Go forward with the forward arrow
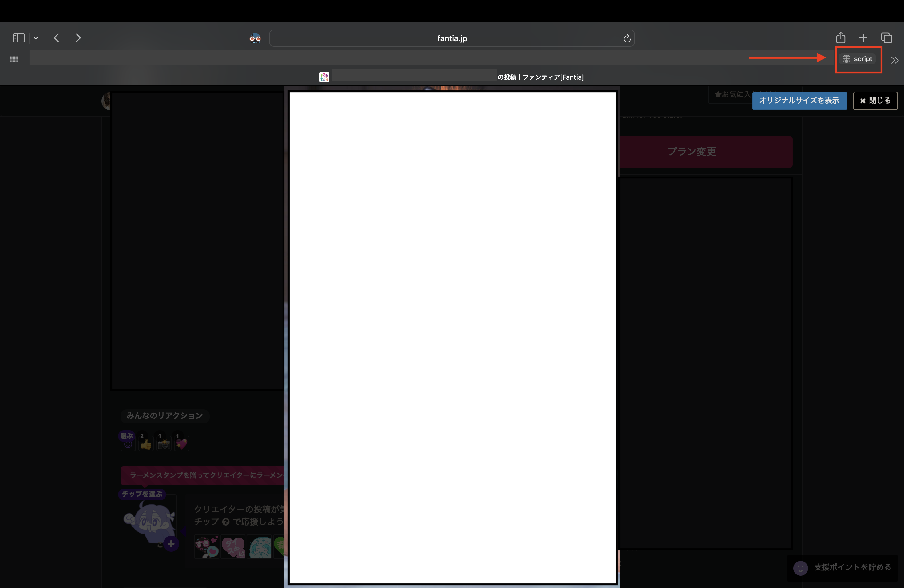This screenshot has height=588, width=904. pyautogui.click(x=78, y=38)
